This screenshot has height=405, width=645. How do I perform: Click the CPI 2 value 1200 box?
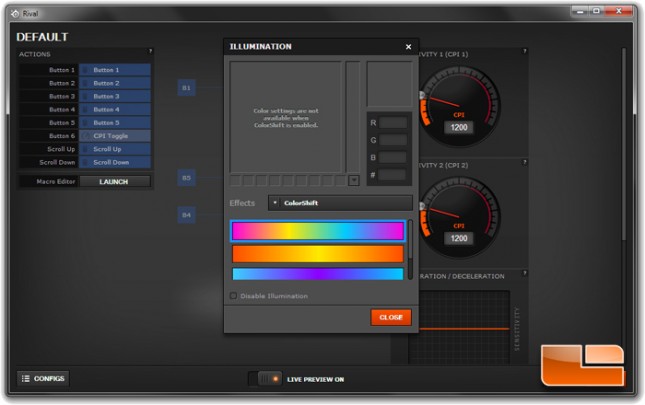[x=459, y=238]
